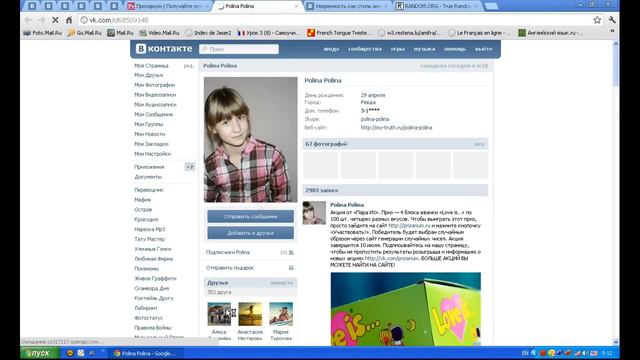Image resolution: width=640 pixels, height=360 pixels.
Task: Click the browser forward arrow
Action: click(42, 20)
